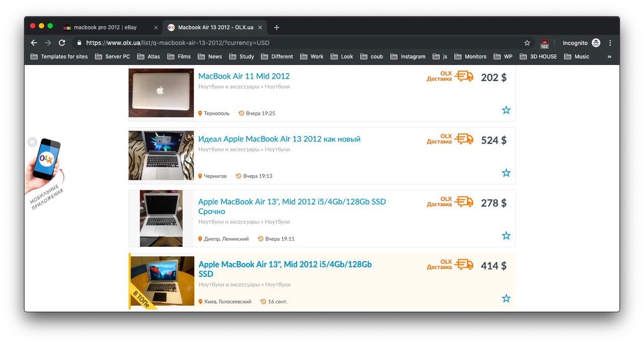The height and width of the screenshot is (344, 644).
Task: Favorite the 414 $ listing with the star
Action: click(506, 298)
